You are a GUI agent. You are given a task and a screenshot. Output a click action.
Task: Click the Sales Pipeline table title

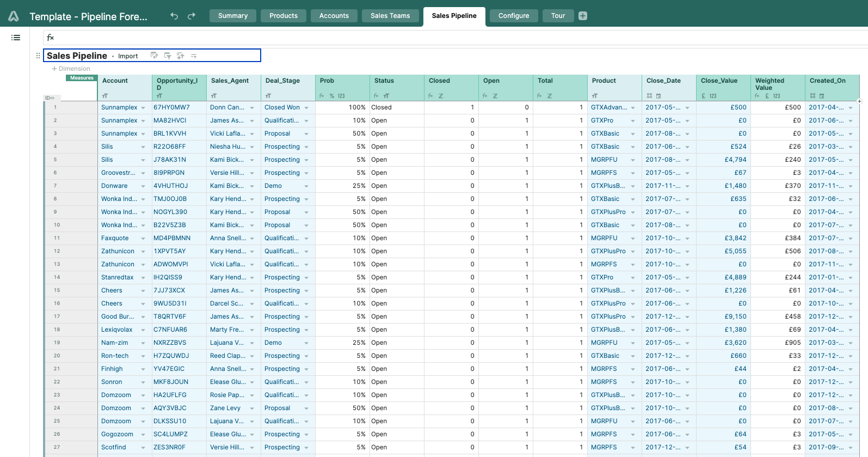pos(77,56)
